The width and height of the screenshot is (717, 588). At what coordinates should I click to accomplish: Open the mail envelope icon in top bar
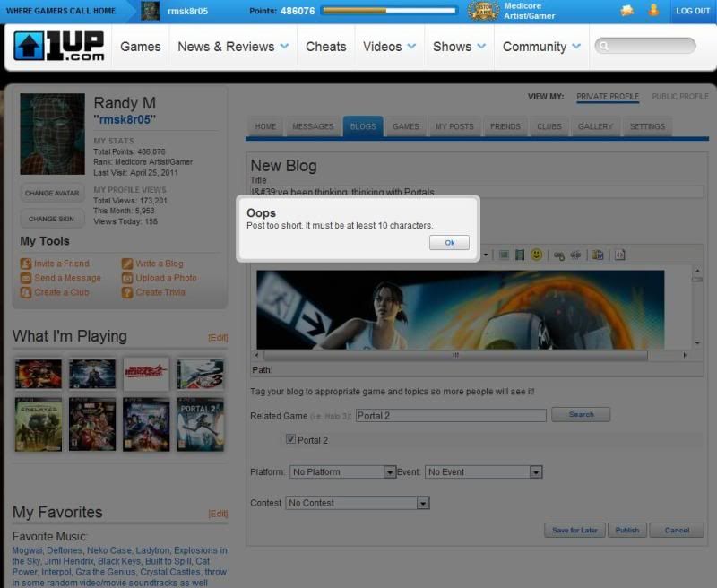pyautogui.click(x=626, y=11)
